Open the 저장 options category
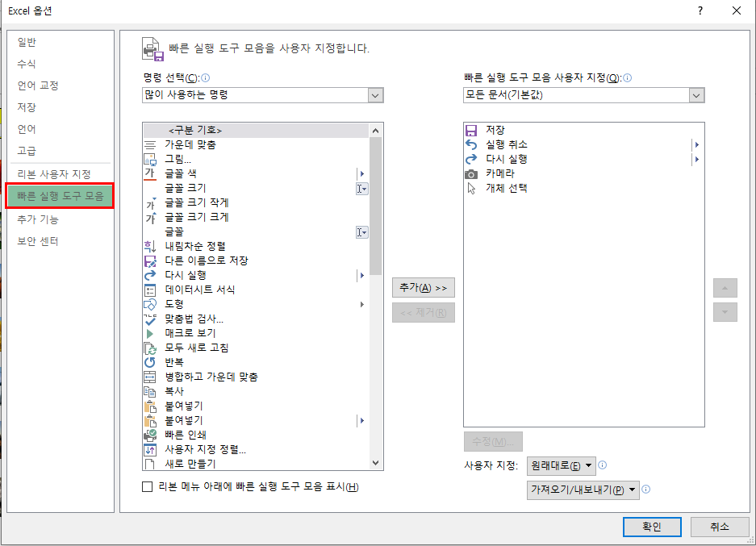The width and height of the screenshot is (756, 546). [27, 107]
